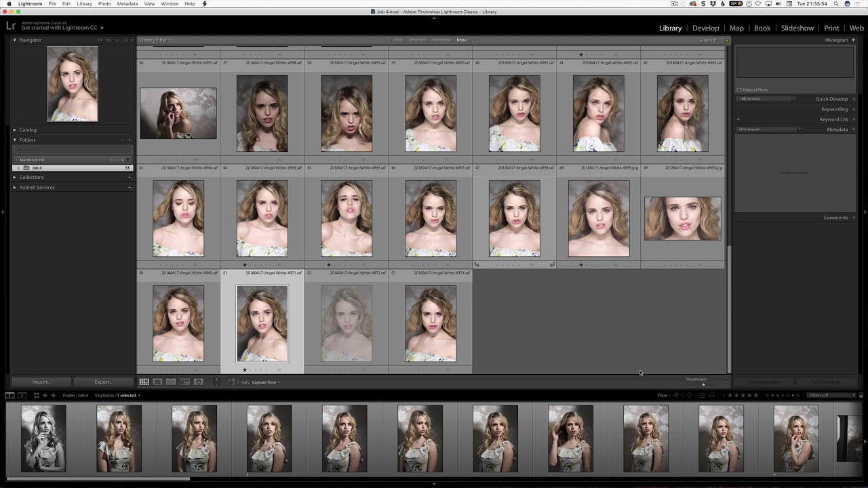Image resolution: width=868 pixels, height=488 pixels.
Task: Switch to the Develop module
Action: 705,28
